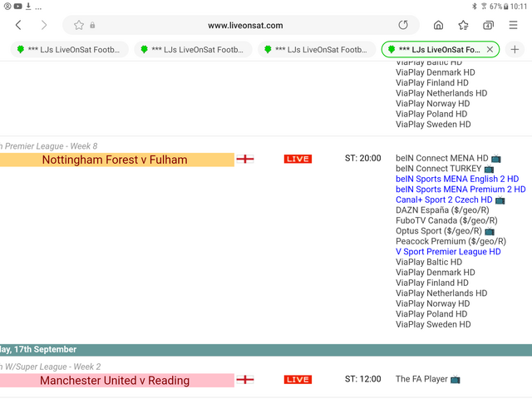This screenshot has height=399, width=532.
Task: Select ViaPlay Netherlands HD under Nottingham Forest match
Action: pyautogui.click(x=441, y=293)
